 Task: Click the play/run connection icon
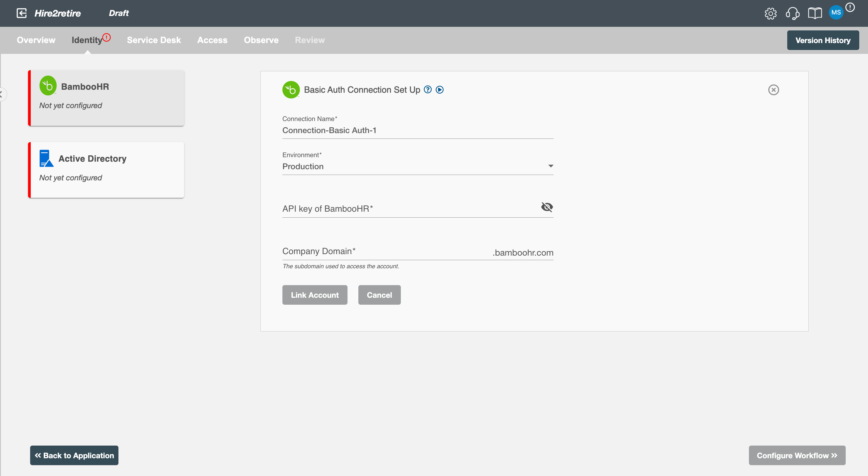440,90
